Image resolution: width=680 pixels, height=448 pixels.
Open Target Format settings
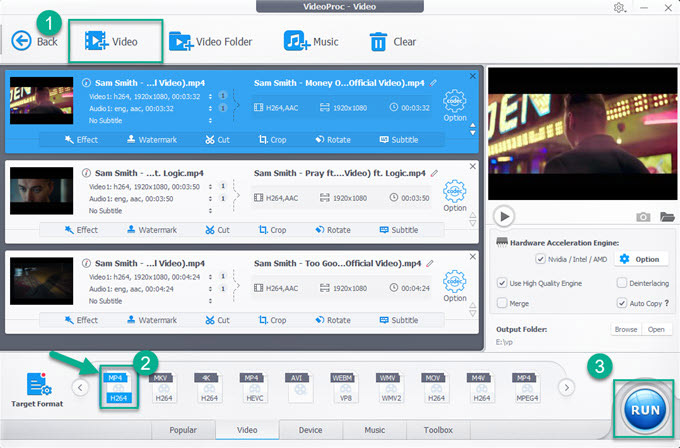[x=37, y=389]
